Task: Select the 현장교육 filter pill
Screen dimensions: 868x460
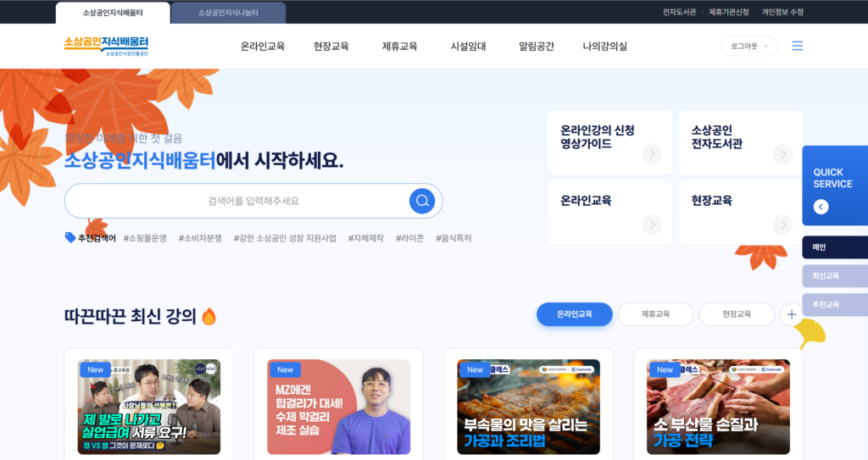Action: point(737,313)
